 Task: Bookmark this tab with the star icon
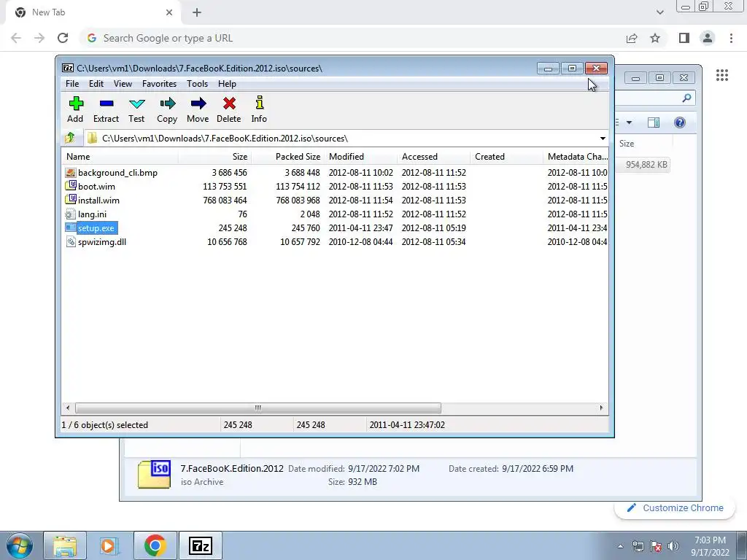point(655,38)
